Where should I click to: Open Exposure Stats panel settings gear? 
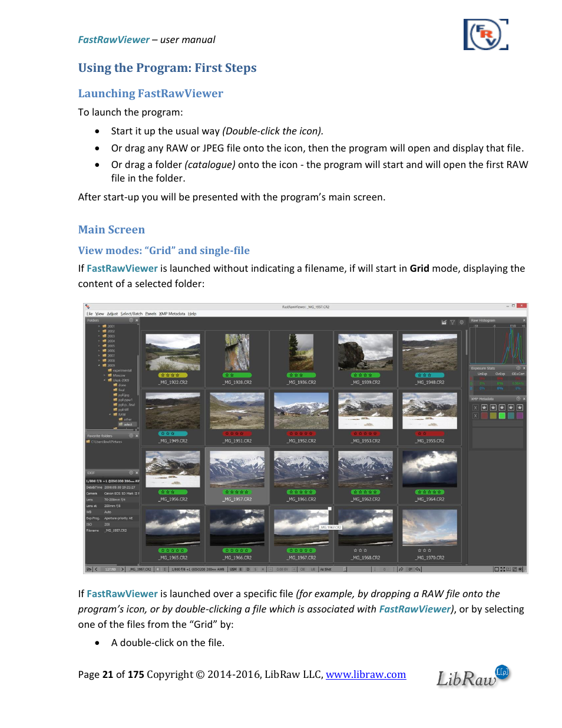pos(518,368)
